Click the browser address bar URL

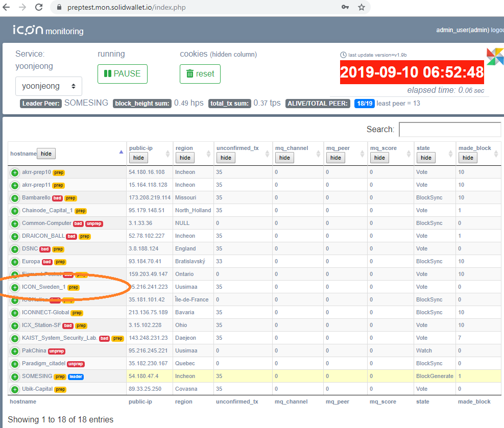126,7
